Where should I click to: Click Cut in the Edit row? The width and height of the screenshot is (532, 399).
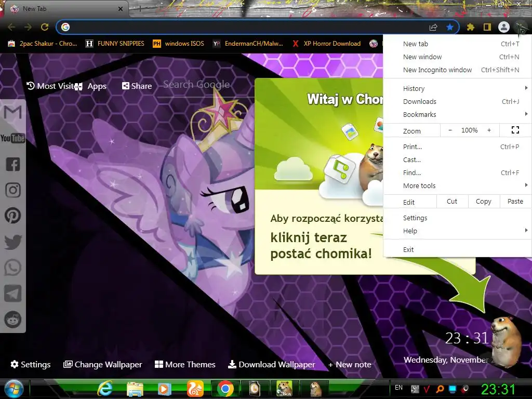click(x=452, y=201)
